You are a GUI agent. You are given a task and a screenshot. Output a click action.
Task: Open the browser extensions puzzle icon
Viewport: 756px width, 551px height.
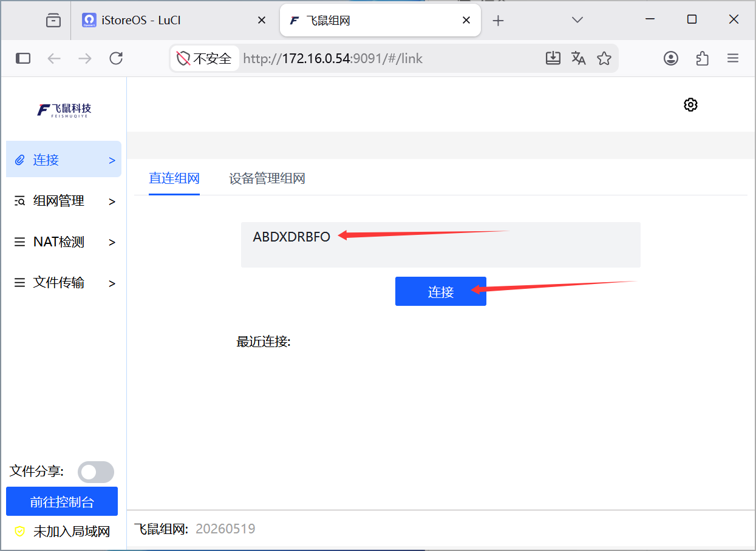702,58
